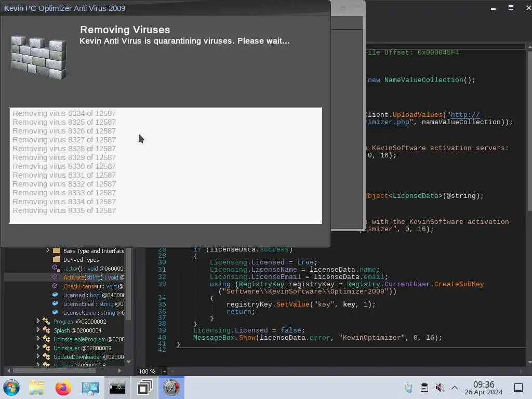Click the stacked windows taskbar icon

144,388
